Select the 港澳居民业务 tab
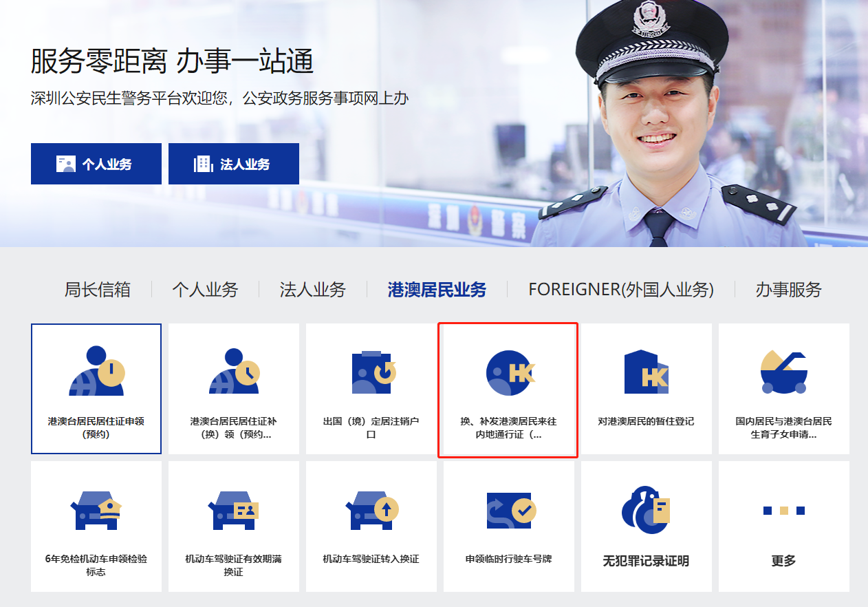 coord(437,290)
